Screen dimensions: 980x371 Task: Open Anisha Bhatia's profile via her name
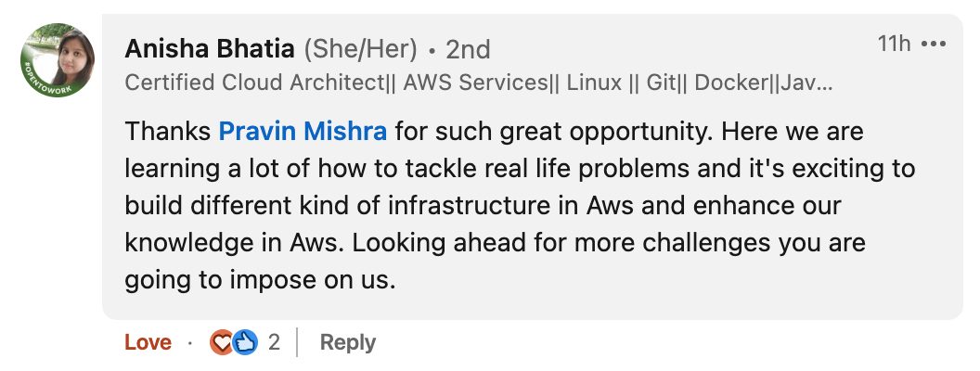pos(209,48)
